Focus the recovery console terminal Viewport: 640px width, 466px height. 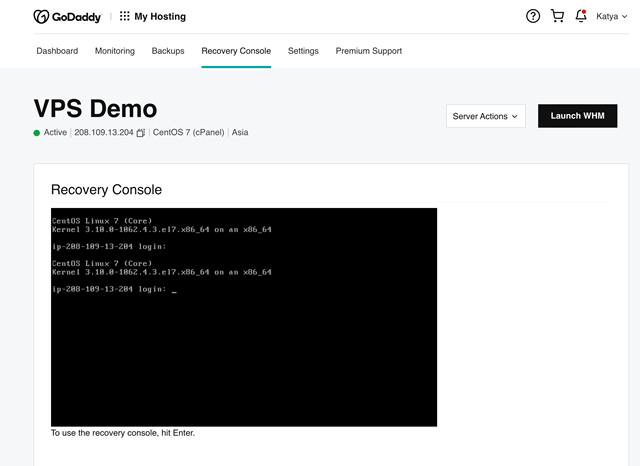[244, 317]
